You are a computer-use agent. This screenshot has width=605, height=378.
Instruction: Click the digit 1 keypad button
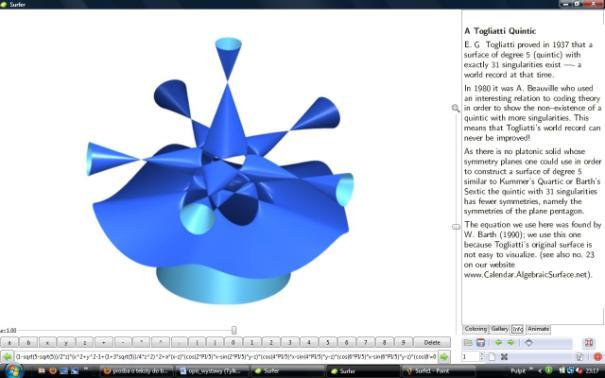(x=252, y=342)
